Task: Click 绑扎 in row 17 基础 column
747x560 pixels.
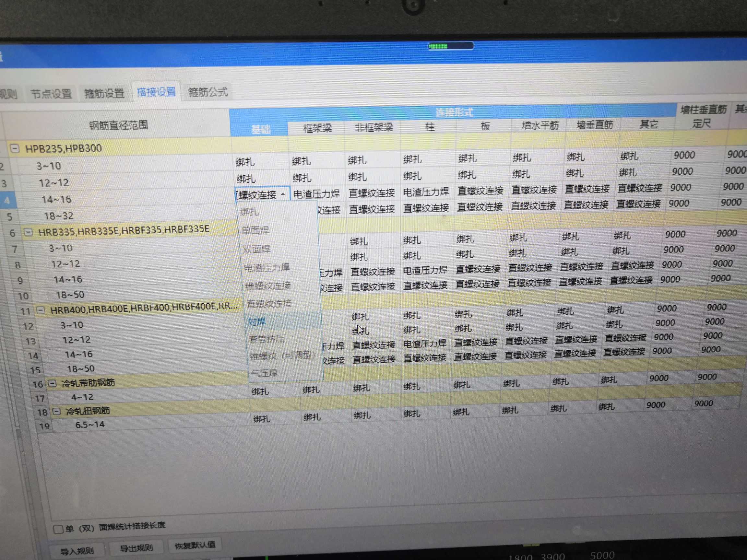Action: pos(260,391)
